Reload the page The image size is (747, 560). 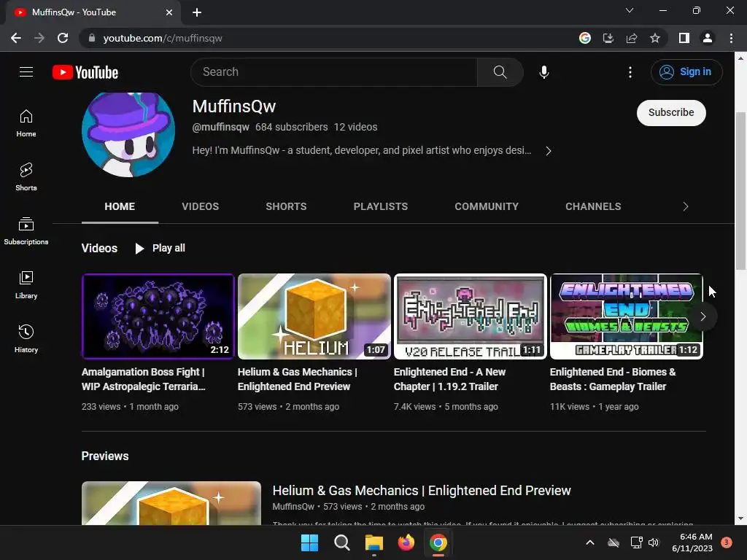(x=63, y=38)
